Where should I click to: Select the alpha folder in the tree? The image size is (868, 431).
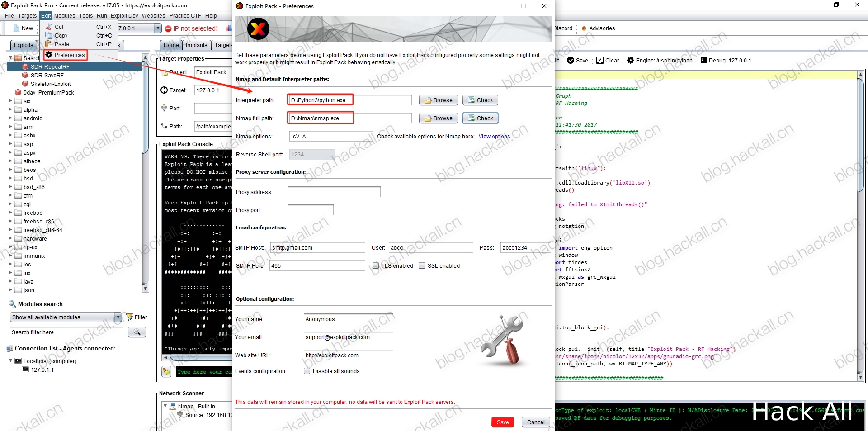30,109
